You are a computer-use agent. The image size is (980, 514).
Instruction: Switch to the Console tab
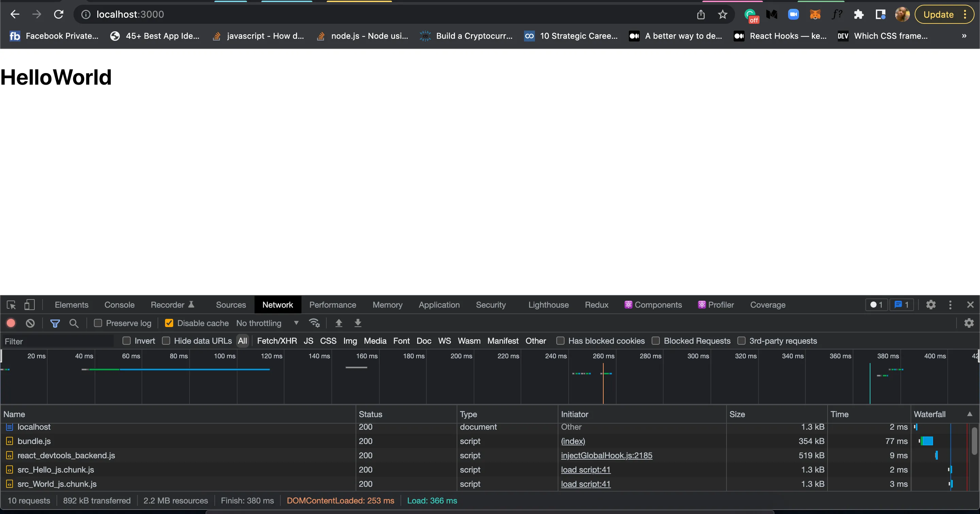click(119, 305)
